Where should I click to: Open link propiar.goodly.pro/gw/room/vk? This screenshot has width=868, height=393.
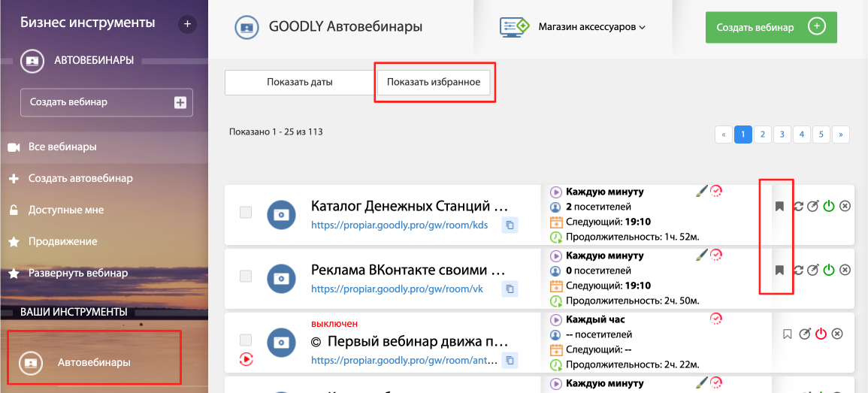click(396, 289)
